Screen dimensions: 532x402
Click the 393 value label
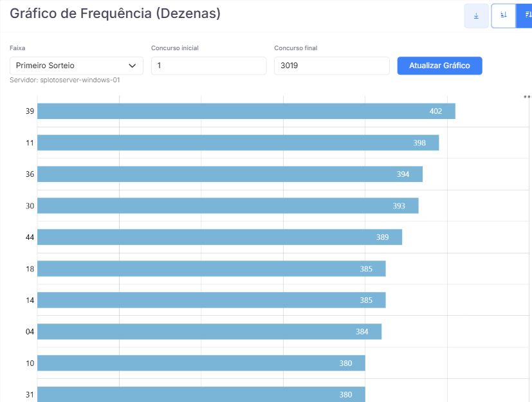[x=399, y=206]
